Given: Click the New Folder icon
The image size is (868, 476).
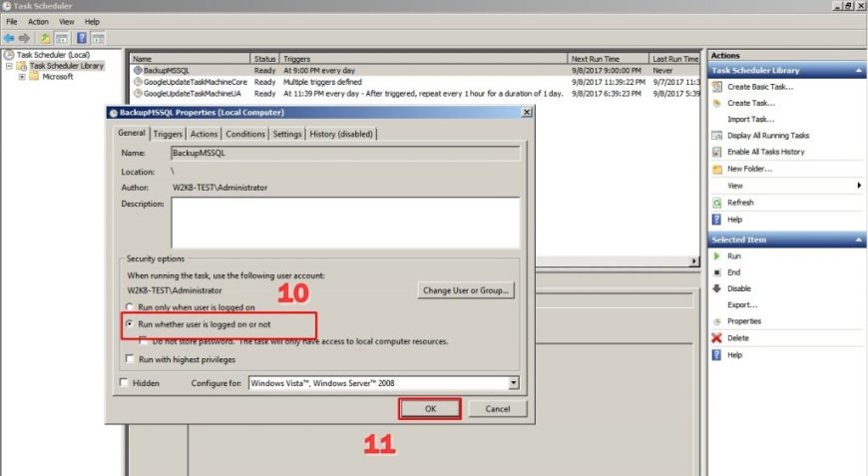Looking at the screenshot, I should click(717, 169).
